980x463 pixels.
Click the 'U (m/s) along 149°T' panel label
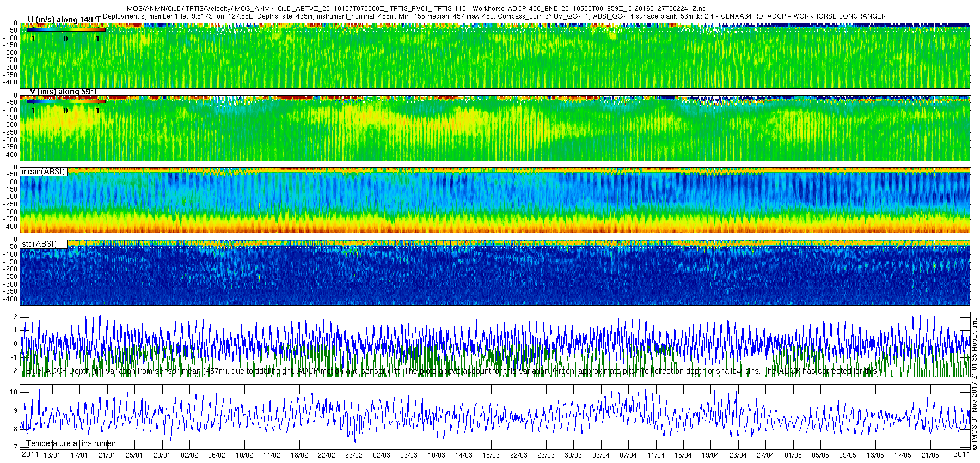tap(64, 20)
